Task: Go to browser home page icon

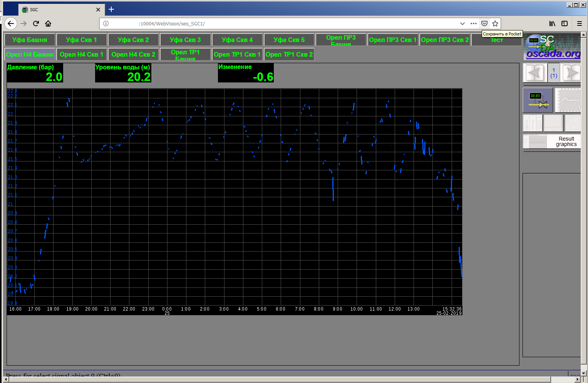Action: tap(48, 24)
